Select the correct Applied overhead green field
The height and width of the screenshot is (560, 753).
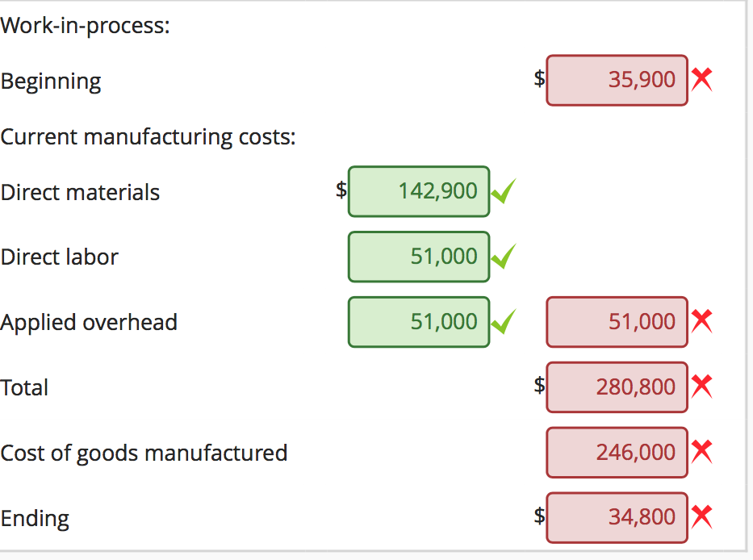click(419, 321)
